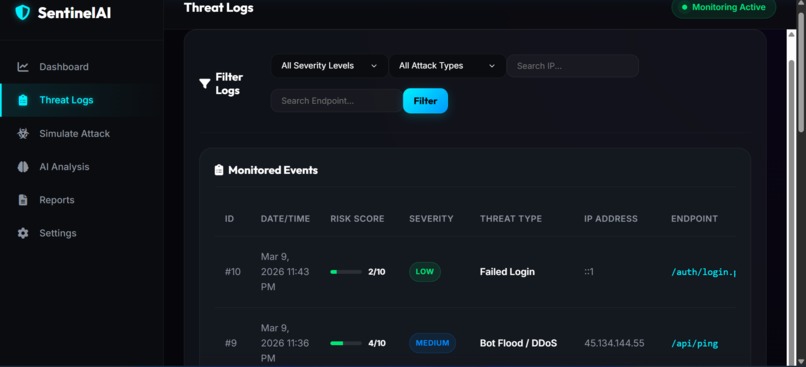
Task: Click the IP address 45.134.144.55
Action: (x=614, y=343)
